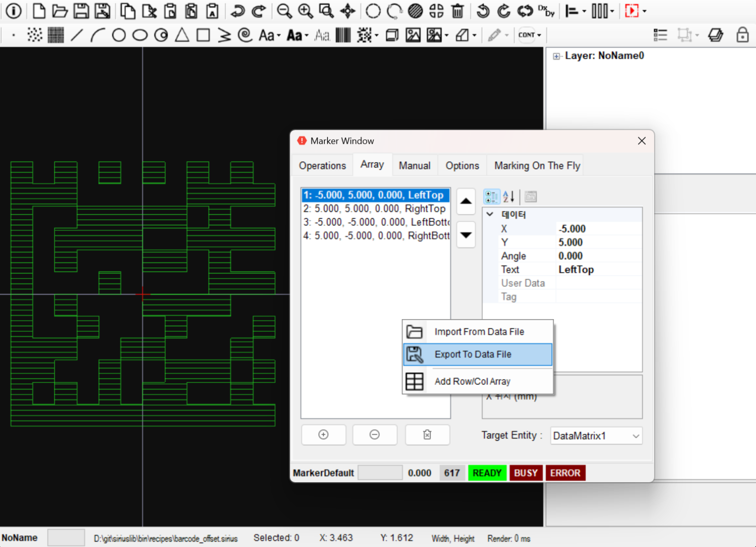Choose Export To Data File
This screenshot has height=547, width=756.
pos(478,355)
